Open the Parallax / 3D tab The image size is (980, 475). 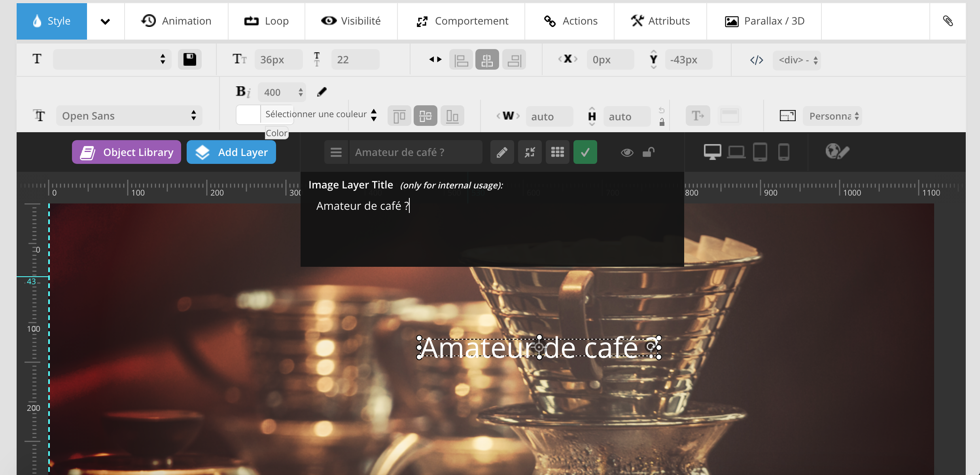point(764,21)
